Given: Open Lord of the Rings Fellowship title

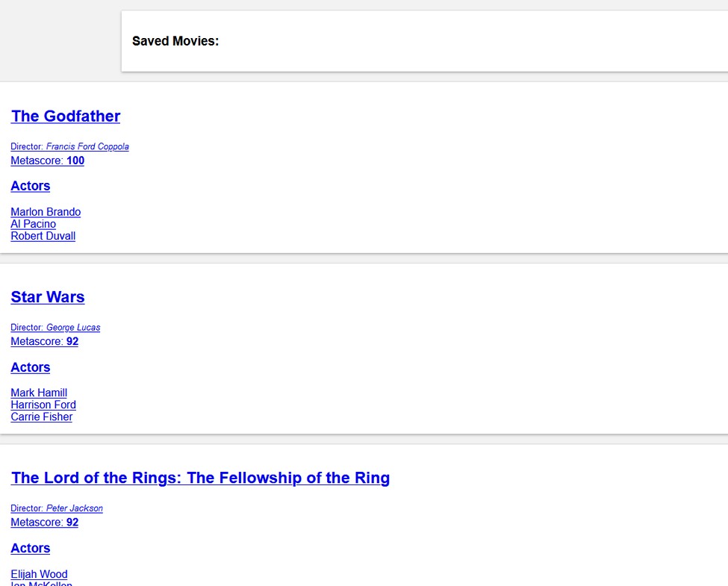Looking at the screenshot, I should 201,478.
